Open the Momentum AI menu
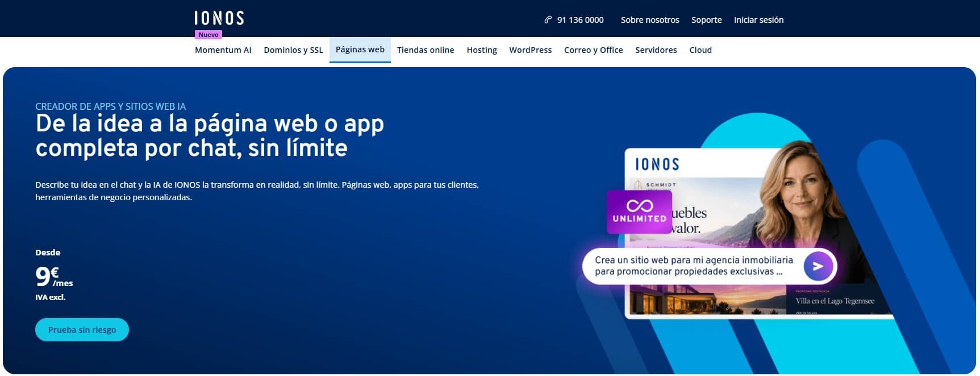This screenshot has width=980, height=376. pos(223,50)
